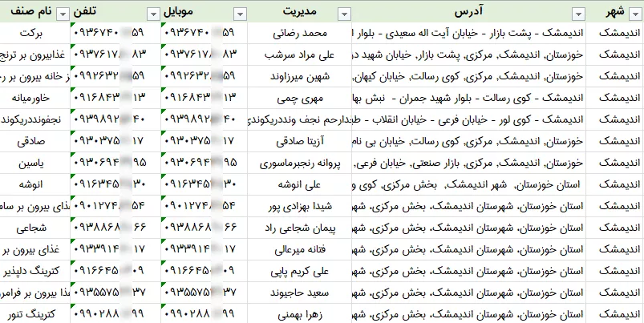Select the business name cell انوشه
This screenshot has width=644, height=323.
[x=35, y=184]
